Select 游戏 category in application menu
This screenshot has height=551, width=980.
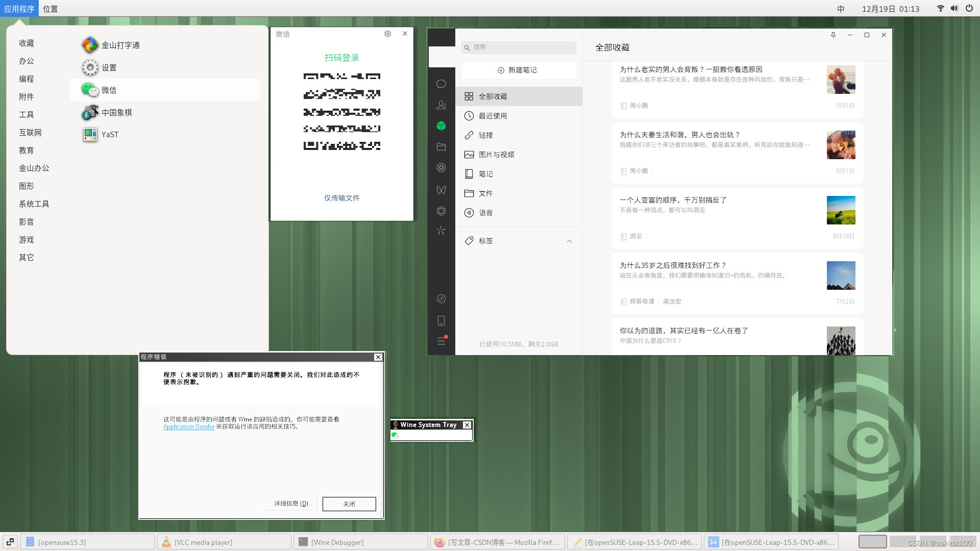[27, 239]
